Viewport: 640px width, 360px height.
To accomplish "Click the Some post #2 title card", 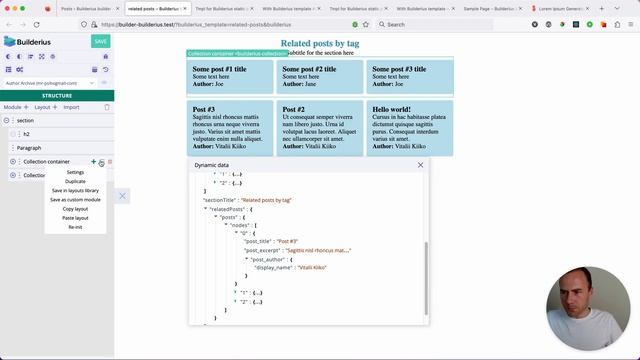I will tap(320, 77).
